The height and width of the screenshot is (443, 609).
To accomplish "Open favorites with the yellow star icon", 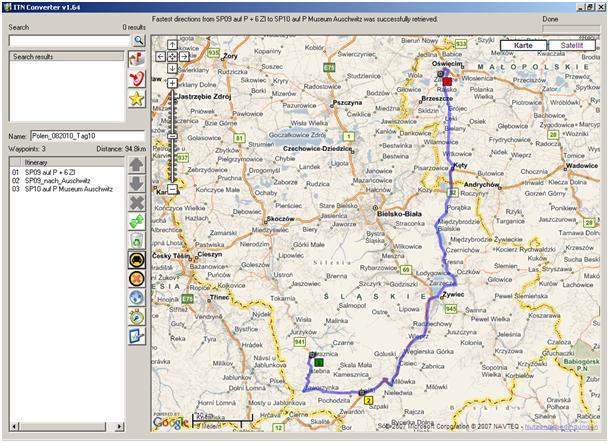I will (137, 98).
